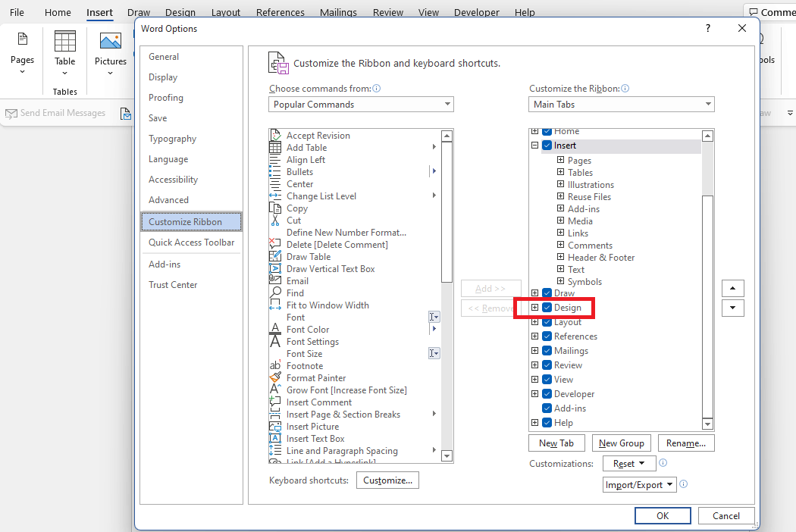Collapse the Insert tab tree node
Screen dimensions: 796x532
pos(534,146)
